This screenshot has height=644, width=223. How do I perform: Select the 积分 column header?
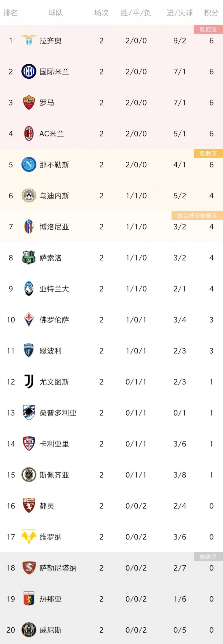click(211, 13)
